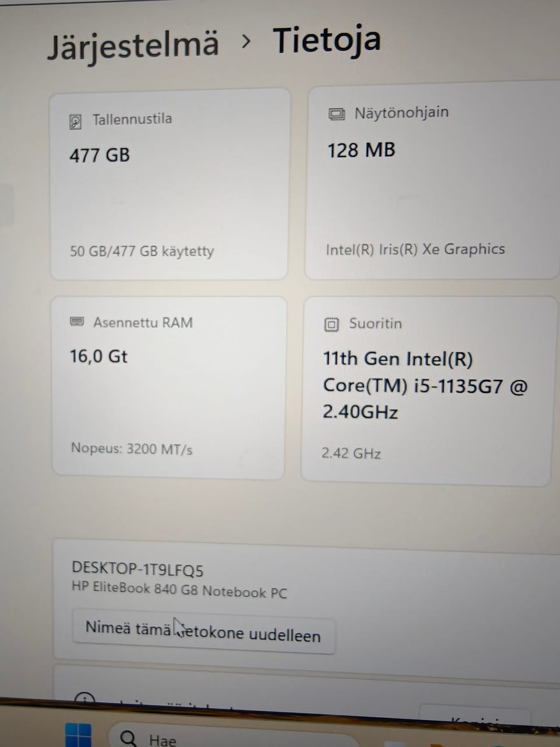560x747 pixels.
Task: Click the Näytönohjain card label
Action: (402, 112)
